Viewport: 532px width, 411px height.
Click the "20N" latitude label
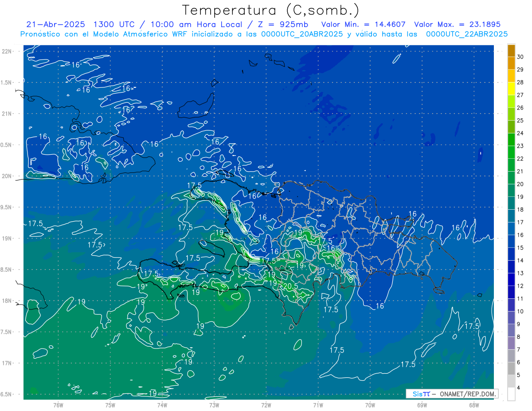(8, 176)
